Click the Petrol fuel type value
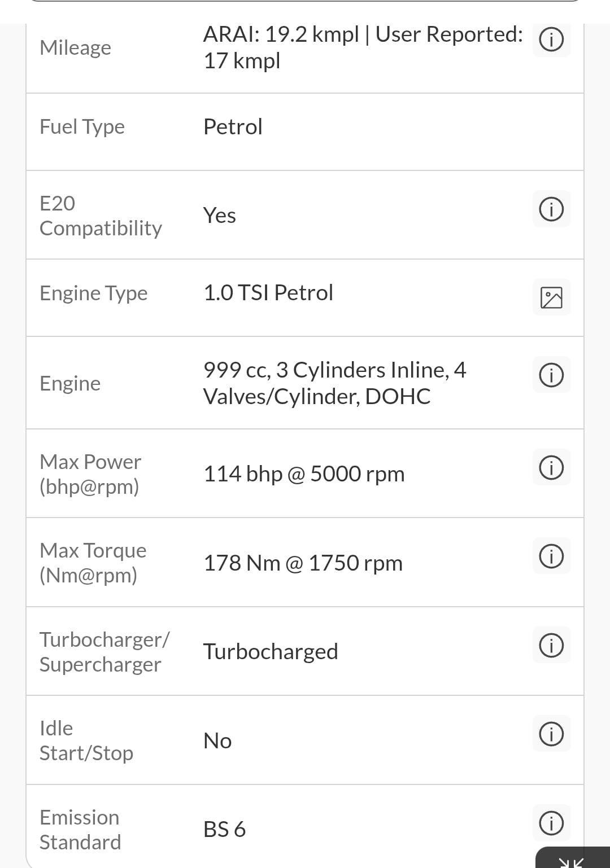 [x=233, y=127]
